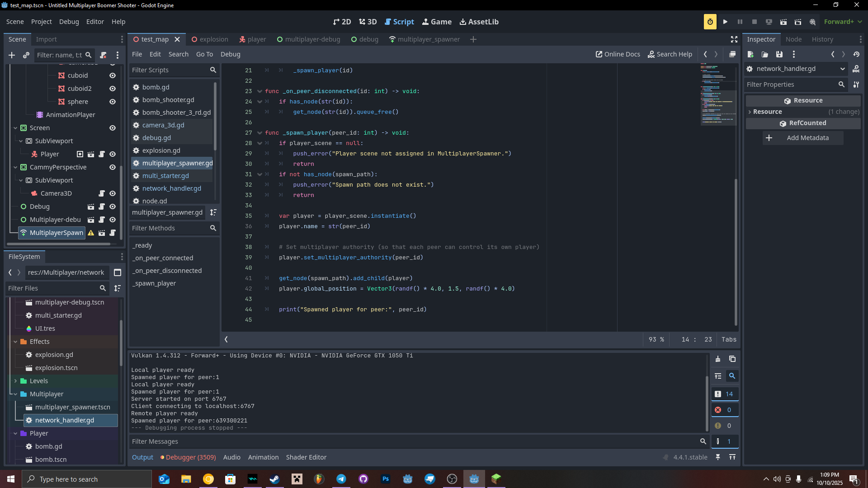This screenshot has height=488, width=868.
Task: Toggle the file list split view icon
Action: [x=118, y=272]
